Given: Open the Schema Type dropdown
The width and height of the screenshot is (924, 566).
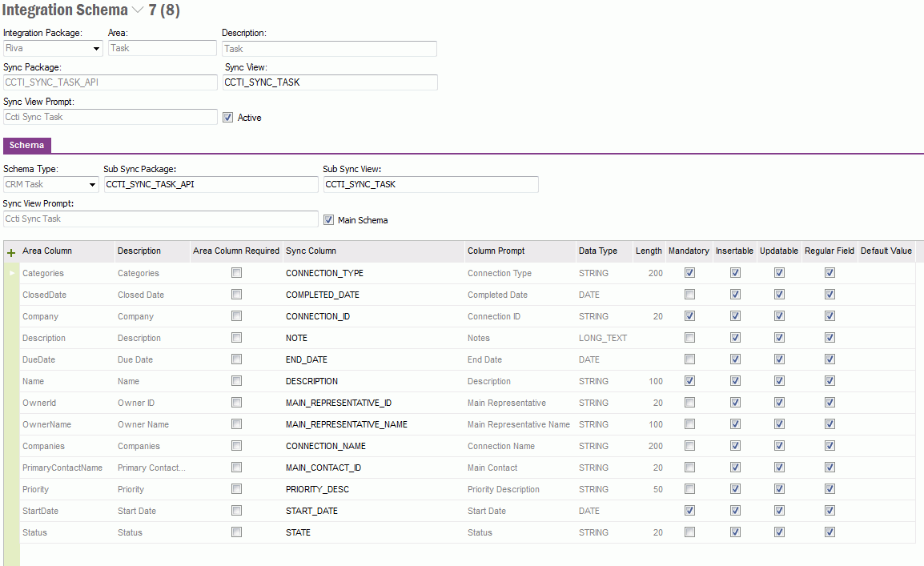Looking at the screenshot, I should tap(92, 185).
